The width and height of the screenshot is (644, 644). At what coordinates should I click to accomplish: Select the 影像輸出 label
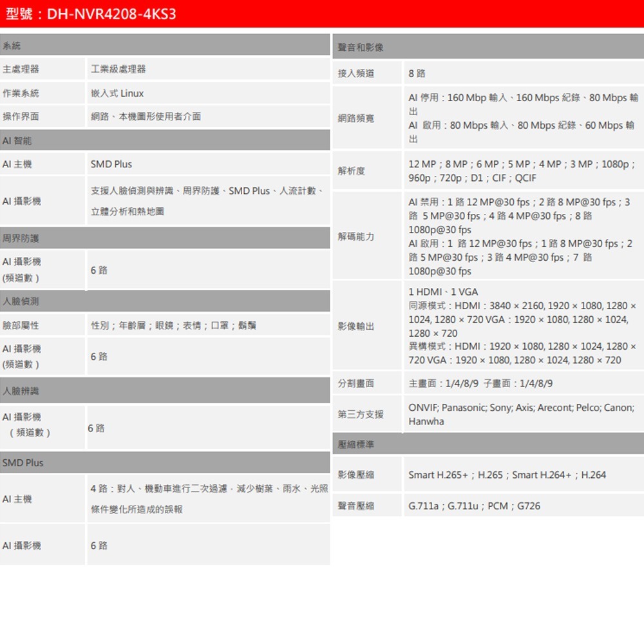click(x=356, y=326)
